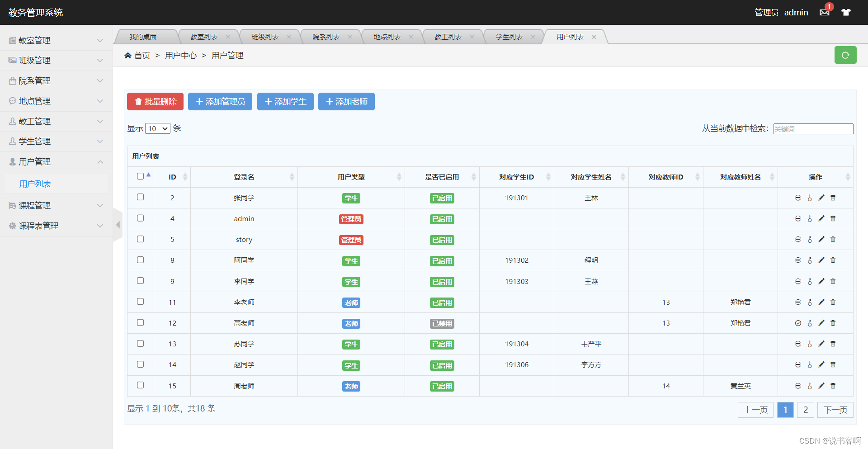868x449 pixels.
Task: Click the 添加管理员 button
Action: pos(220,102)
